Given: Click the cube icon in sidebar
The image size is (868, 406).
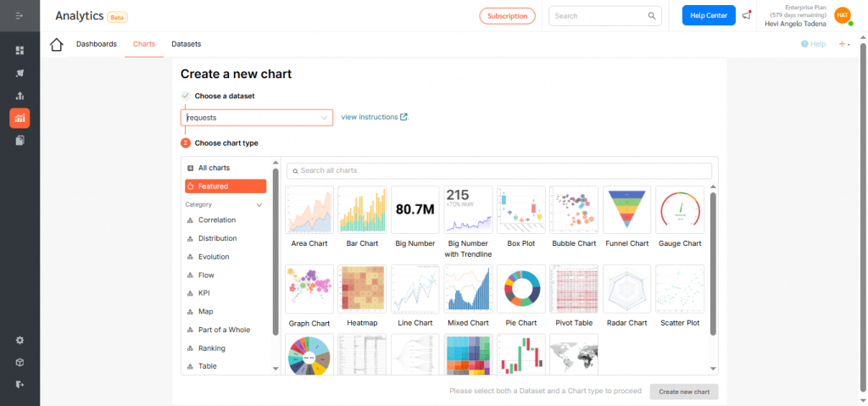Looking at the screenshot, I should click(19, 362).
